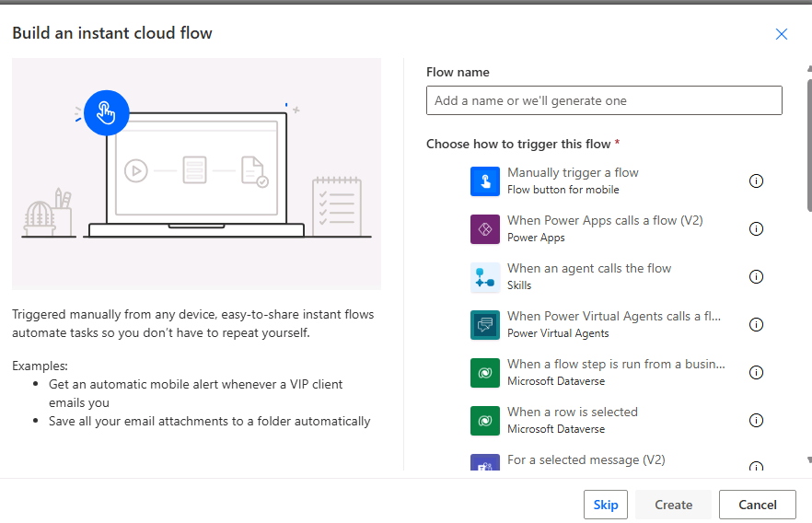Choose 'When a flow step is run from a busin...' text
The height and width of the screenshot is (523, 812).
616,364
